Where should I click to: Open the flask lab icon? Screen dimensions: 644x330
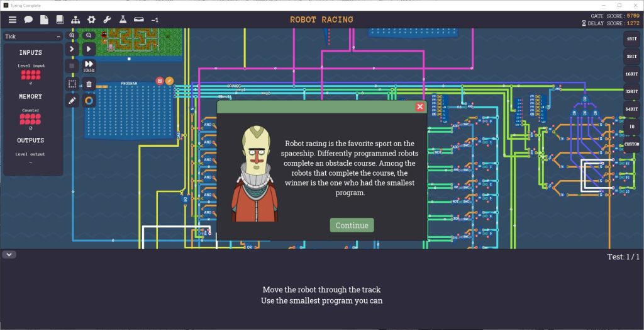tap(123, 20)
